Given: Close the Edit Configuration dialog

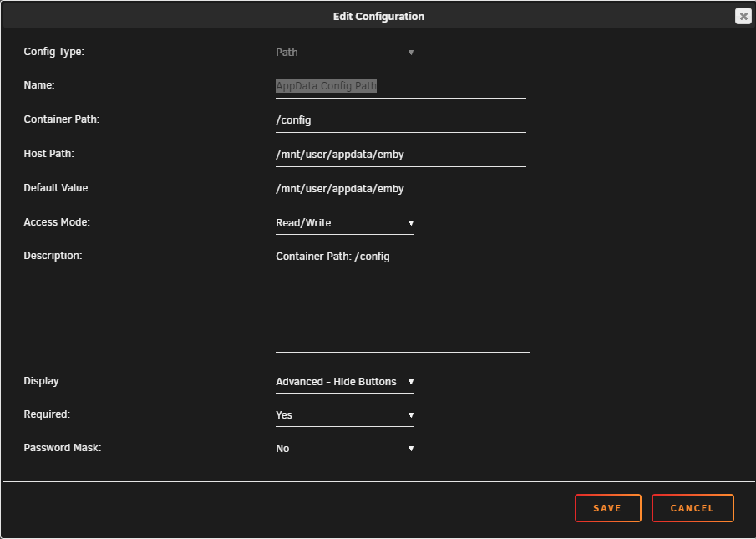Looking at the screenshot, I should pyautogui.click(x=743, y=16).
